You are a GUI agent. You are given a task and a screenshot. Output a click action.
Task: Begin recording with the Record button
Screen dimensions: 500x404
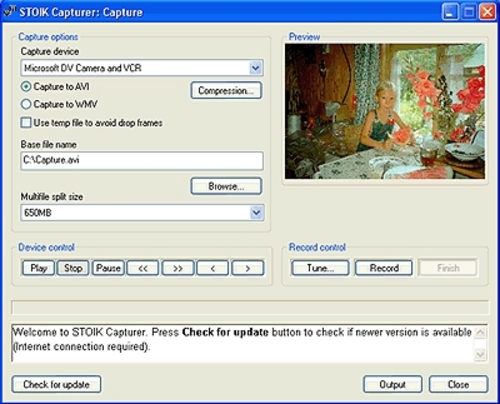coord(384,268)
